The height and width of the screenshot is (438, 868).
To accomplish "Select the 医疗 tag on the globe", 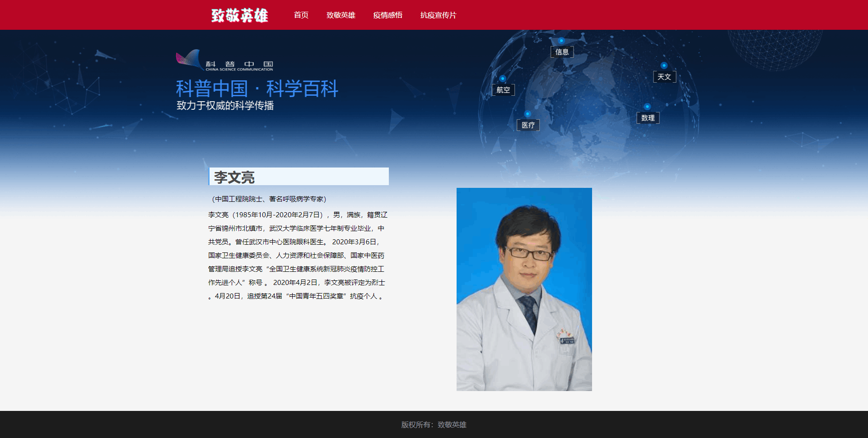I will click(x=528, y=125).
